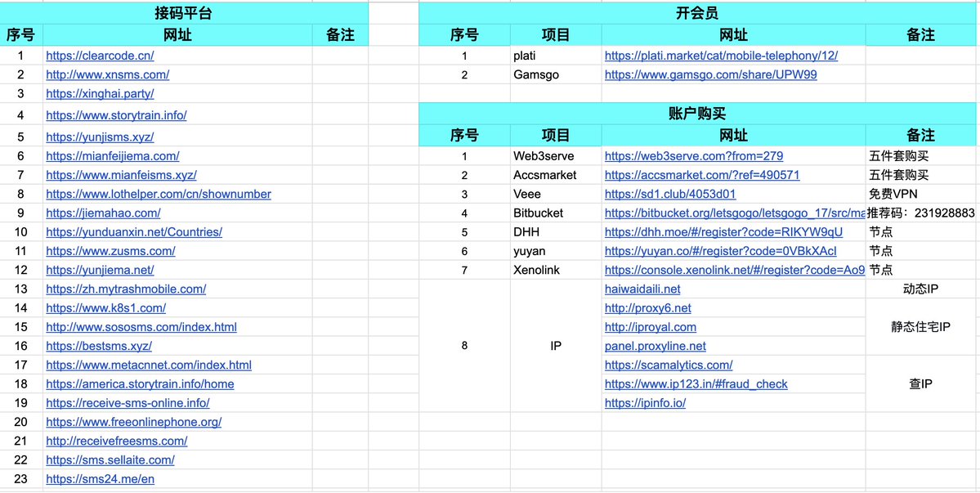Click yuyan.co register link

(721, 250)
